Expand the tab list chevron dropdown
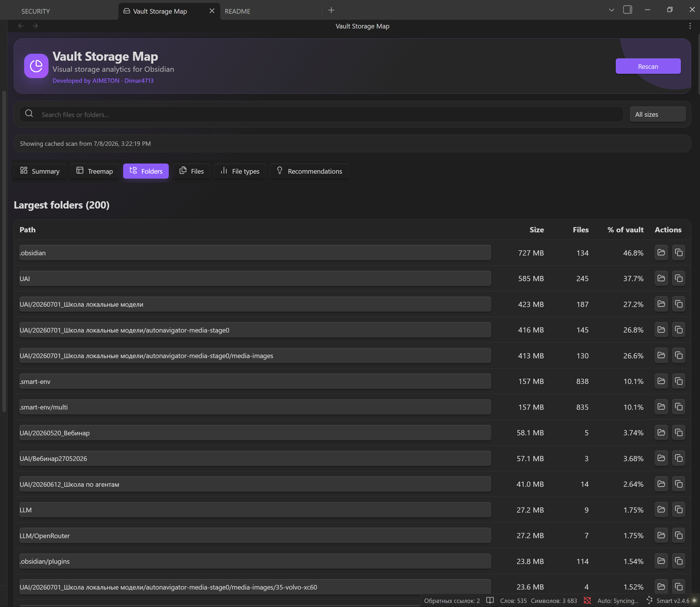The image size is (700, 607). (x=612, y=10)
